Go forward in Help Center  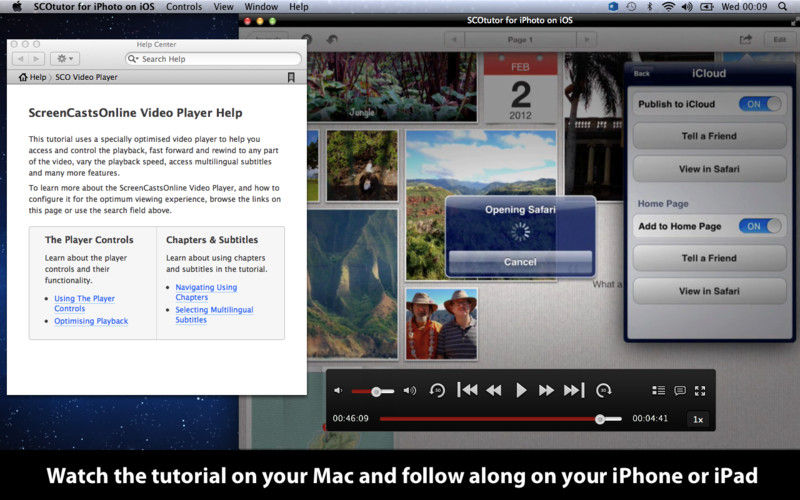(x=37, y=59)
